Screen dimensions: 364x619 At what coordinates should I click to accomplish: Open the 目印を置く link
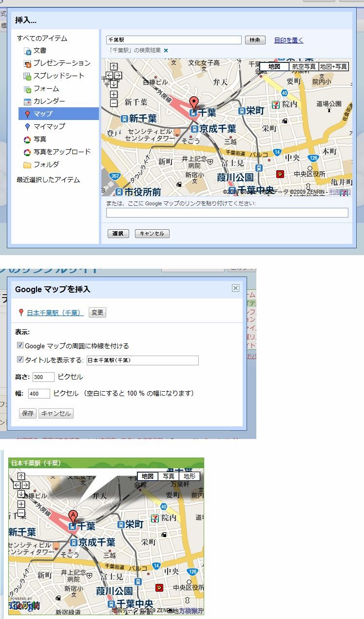coord(288,40)
